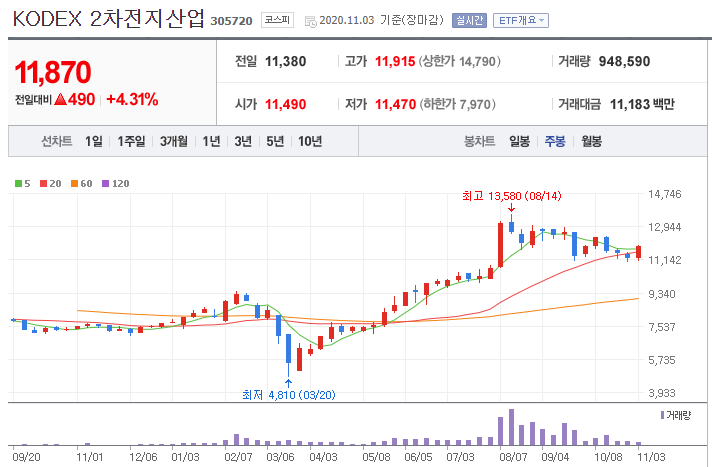
Task: Click the tallest volume bar near 08/07
Action: [x=511, y=427]
